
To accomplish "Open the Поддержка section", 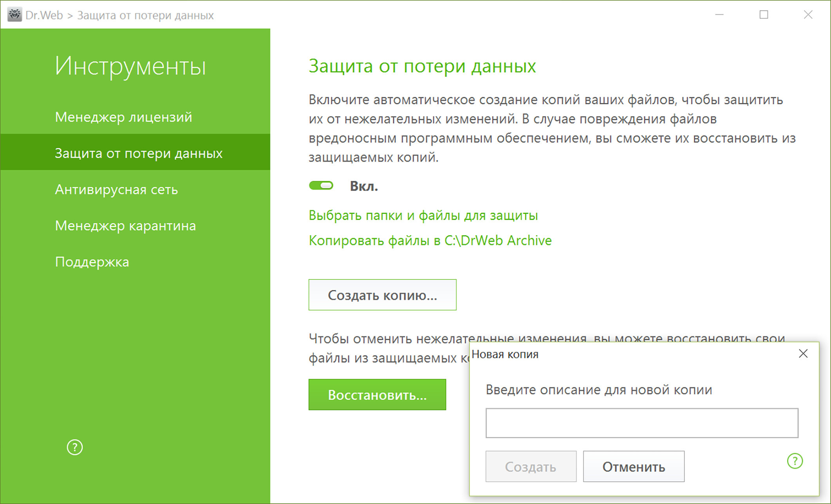I will (92, 262).
